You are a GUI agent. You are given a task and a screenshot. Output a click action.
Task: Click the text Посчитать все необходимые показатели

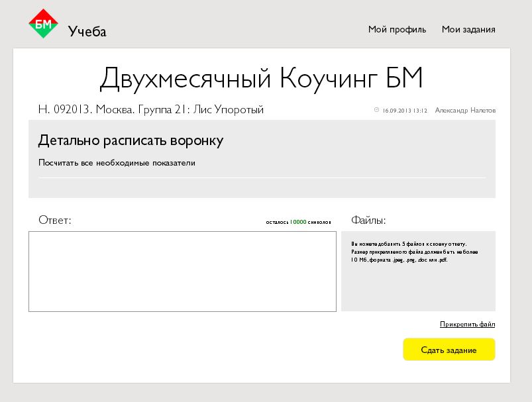point(117,163)
